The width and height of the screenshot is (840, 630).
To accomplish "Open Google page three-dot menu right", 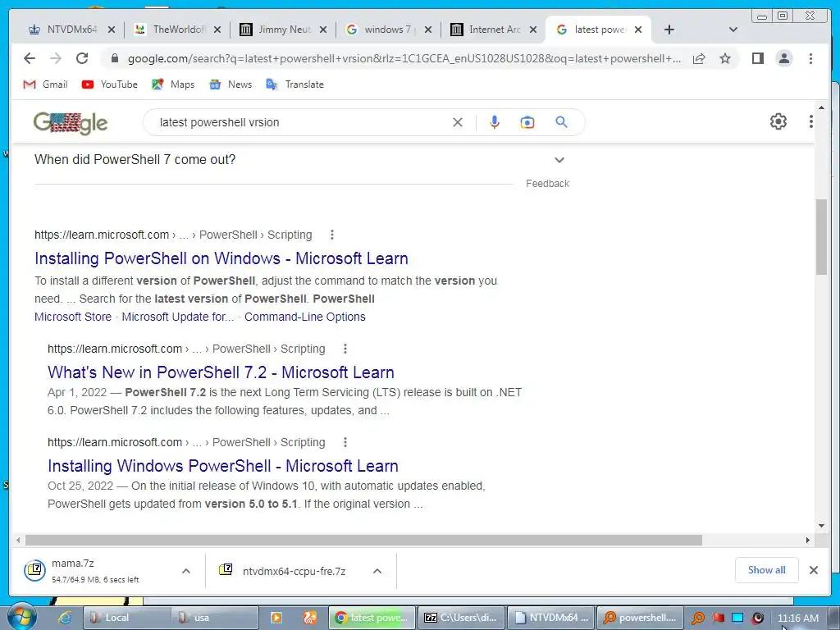I will point(810,121).
